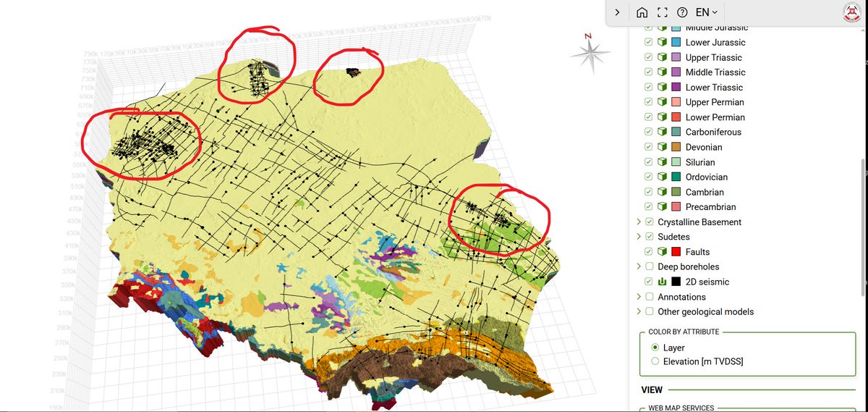Click the 2D seismic layer label

coord(707,282)
